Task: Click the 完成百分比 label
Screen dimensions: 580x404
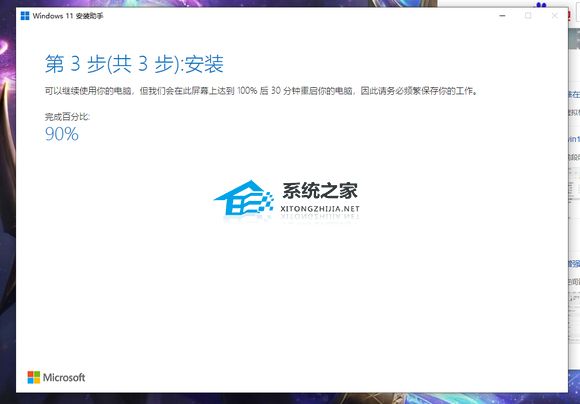Action: (x=67, y=117)
